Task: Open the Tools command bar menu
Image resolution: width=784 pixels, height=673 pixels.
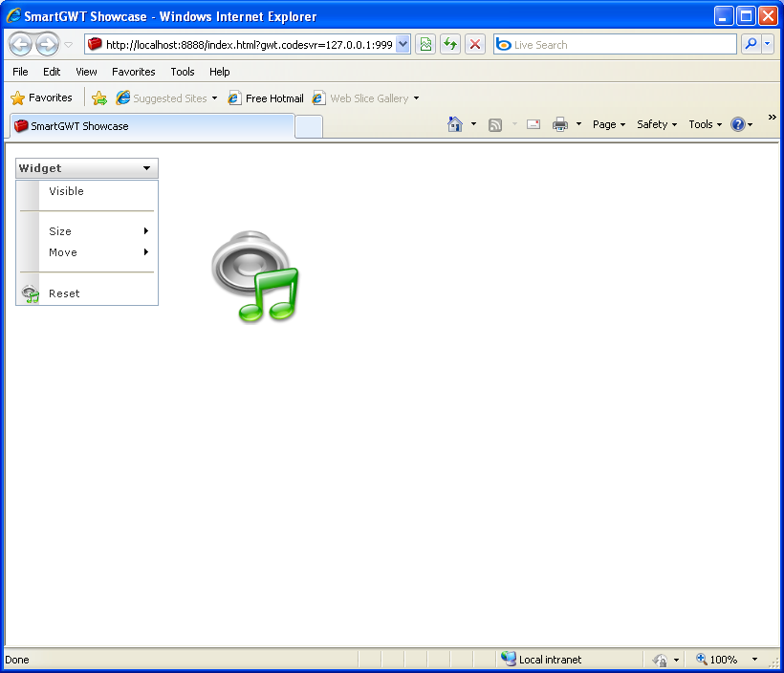Action: pos(705,124)
